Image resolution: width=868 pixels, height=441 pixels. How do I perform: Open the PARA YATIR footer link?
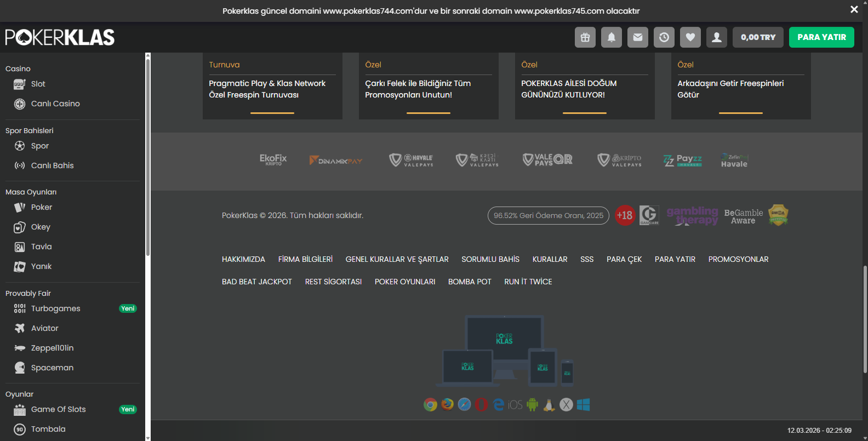(675, 259)
